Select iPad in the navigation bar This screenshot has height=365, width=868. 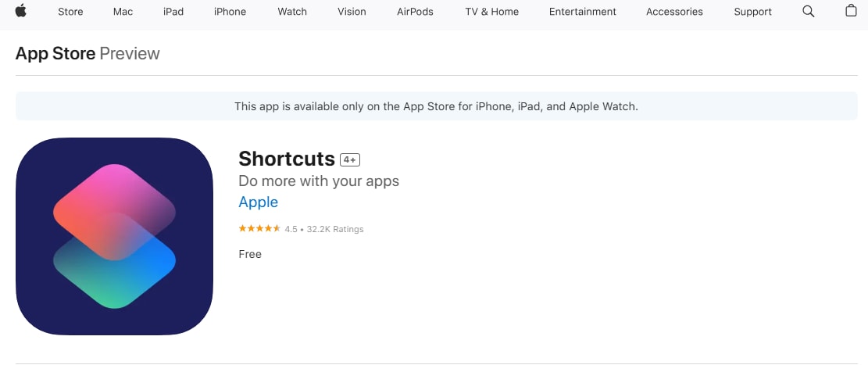click(173, 12)
